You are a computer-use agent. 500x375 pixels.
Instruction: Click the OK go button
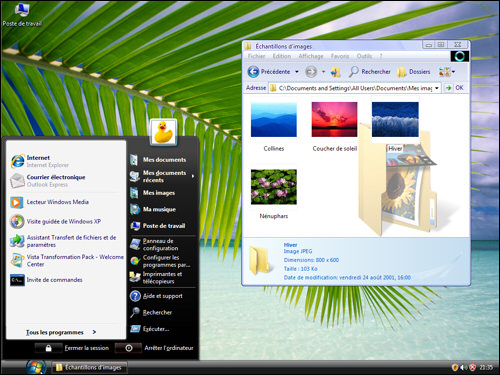[455, 88]
